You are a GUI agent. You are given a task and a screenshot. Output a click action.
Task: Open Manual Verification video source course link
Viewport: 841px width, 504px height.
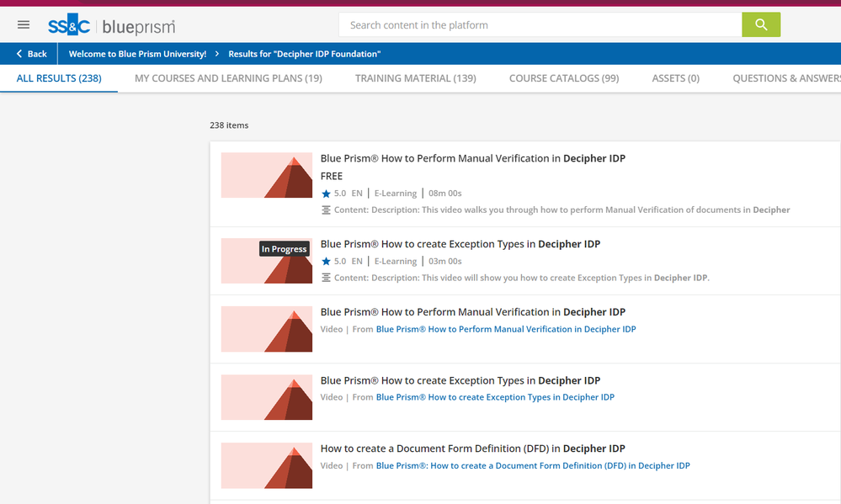click(505, 330)
